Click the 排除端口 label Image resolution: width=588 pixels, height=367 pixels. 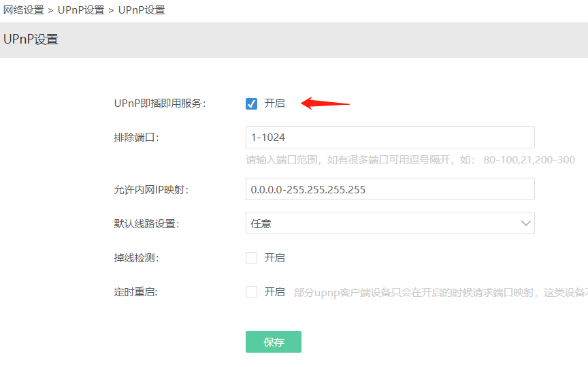tap(137, 138)
